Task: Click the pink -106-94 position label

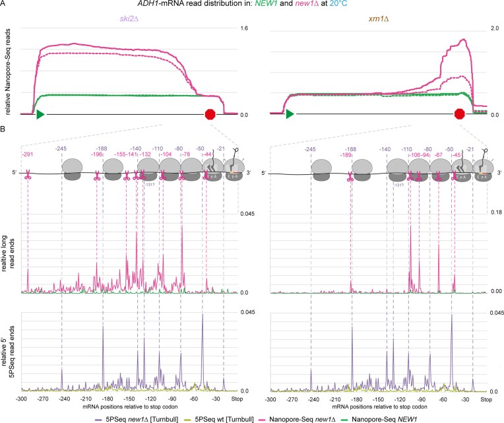Action: [420, 155]
